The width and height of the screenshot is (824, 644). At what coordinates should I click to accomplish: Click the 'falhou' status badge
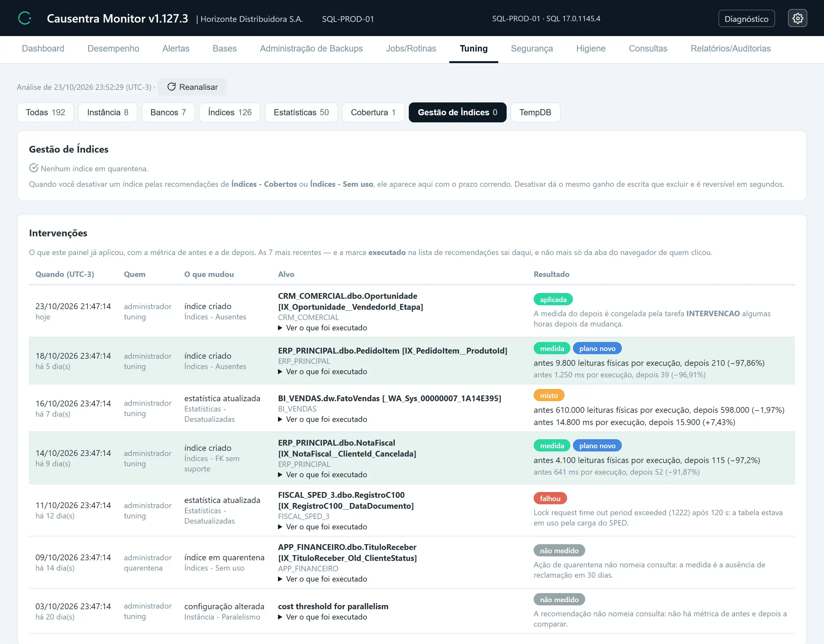(550, 498)
